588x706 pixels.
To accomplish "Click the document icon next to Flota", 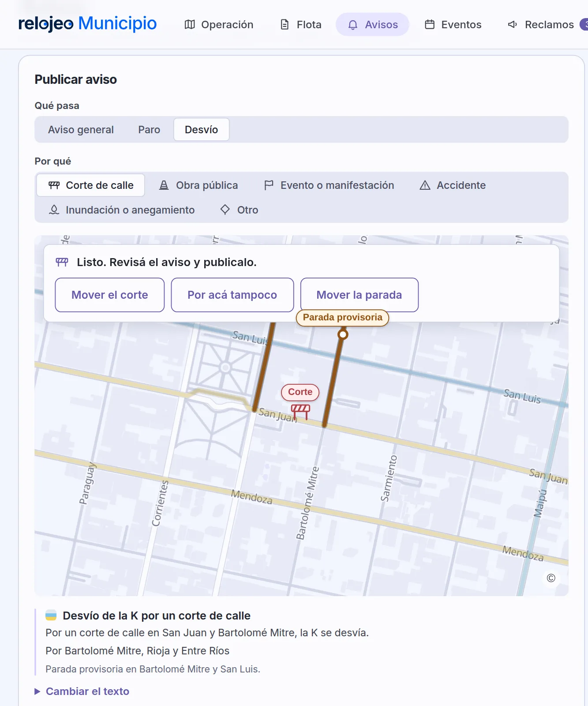I will [285, 25].
